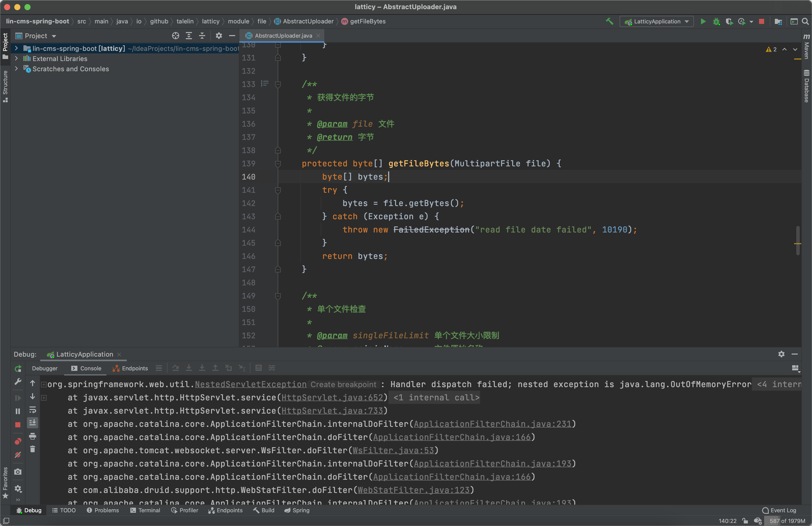Stop debugging with red square in Debug panel
The height and width of the screenshot is (526, 812).
(x=18, y=425)
